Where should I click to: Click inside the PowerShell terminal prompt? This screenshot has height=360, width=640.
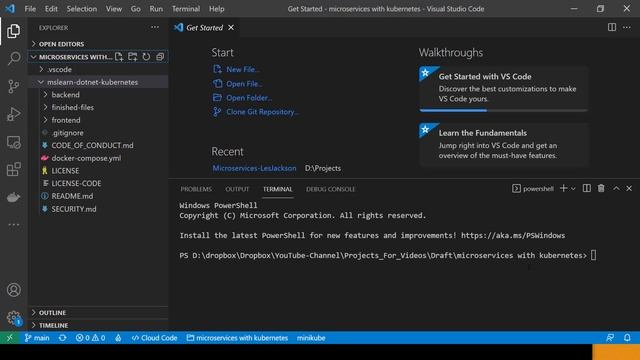coord(593,256)
